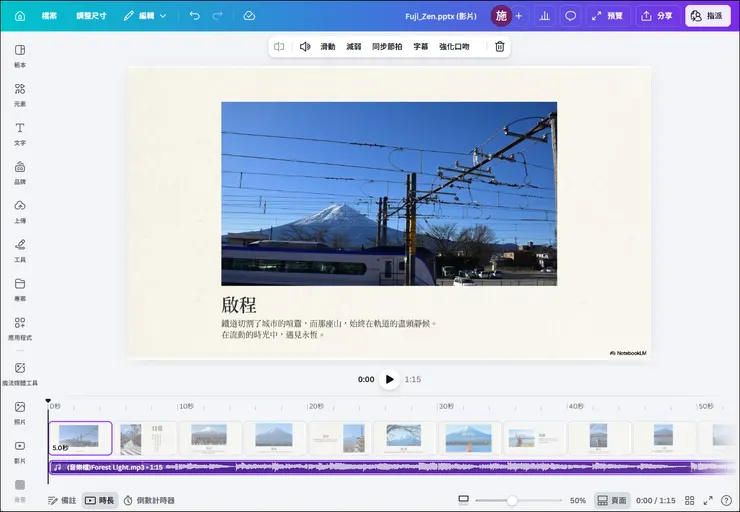Click the 預覽 preview button
740x512 pixels.
click(608, 16)
